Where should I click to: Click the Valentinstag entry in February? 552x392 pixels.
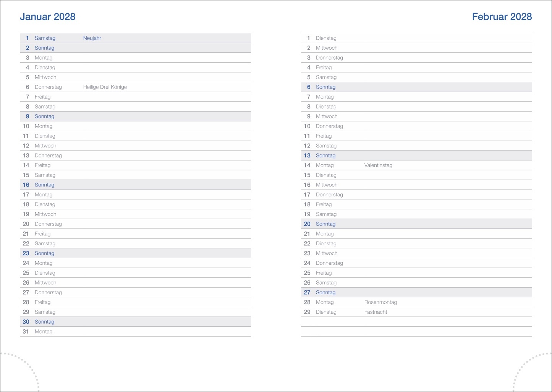tap(378, 165)
